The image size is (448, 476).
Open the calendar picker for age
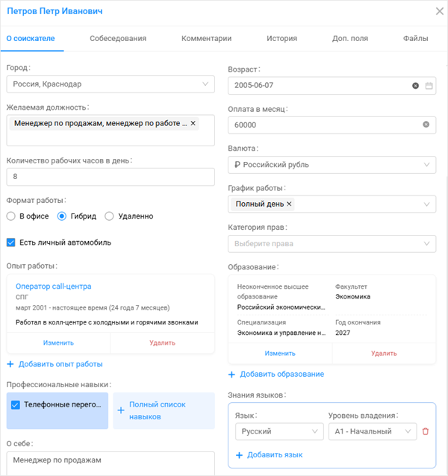[x=429, y=86]
